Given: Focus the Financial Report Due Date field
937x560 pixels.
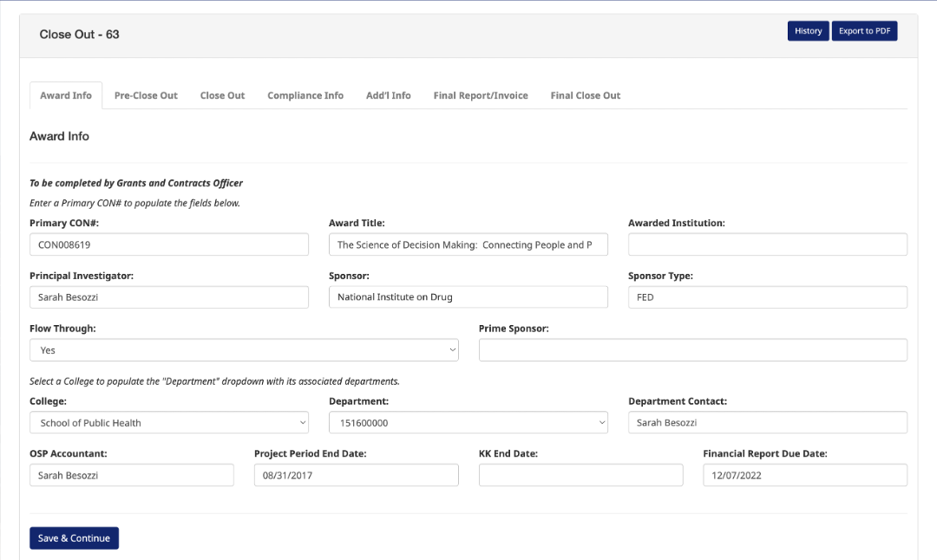Looking at the screenshot, I should click(x=805, y=475).
